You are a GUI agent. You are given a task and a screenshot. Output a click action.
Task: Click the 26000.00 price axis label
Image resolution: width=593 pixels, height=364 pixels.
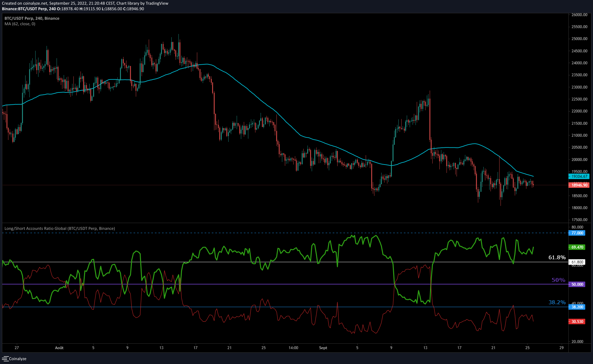click(x=579, y=15)
